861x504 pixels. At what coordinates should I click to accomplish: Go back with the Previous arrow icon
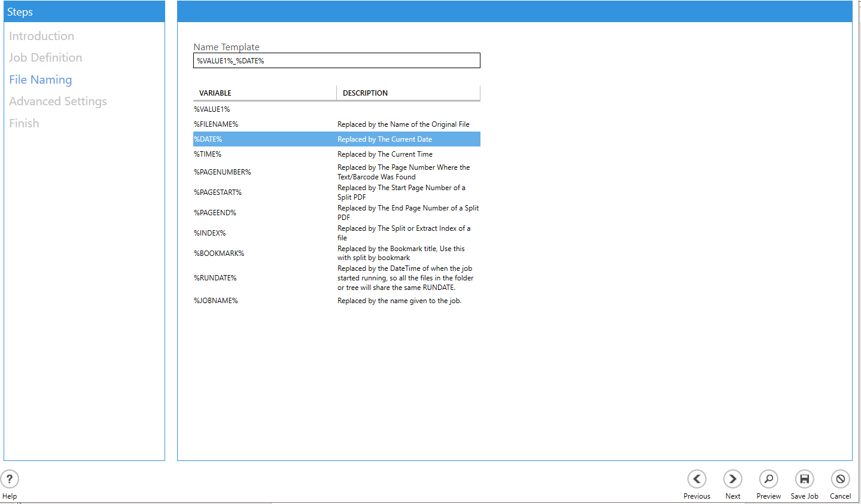click(696, 479)
